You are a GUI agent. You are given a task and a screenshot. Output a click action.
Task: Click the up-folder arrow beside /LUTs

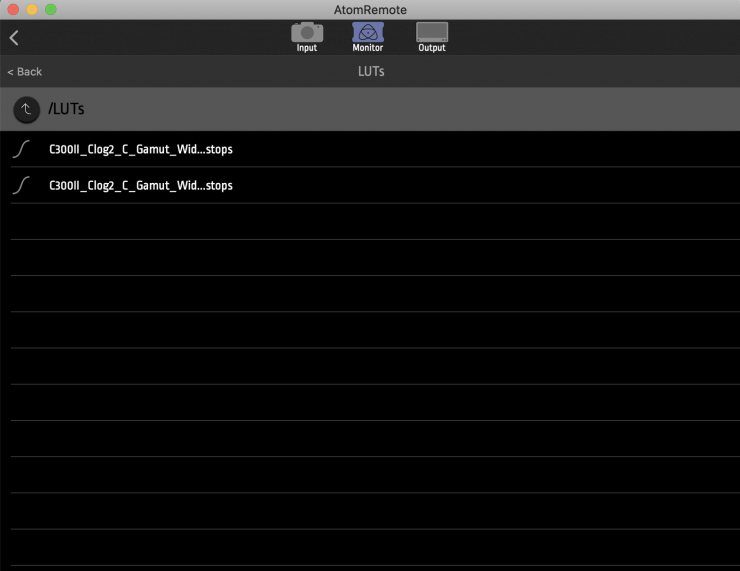coord(27,109)
